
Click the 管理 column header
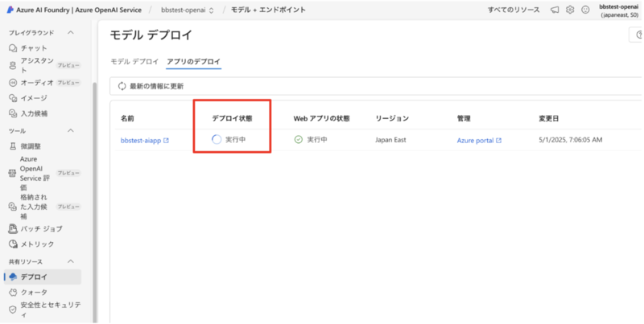(464, 118)
